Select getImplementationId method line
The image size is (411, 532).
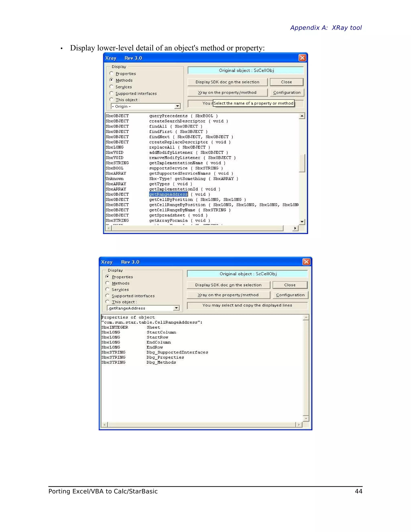point(163,189)
